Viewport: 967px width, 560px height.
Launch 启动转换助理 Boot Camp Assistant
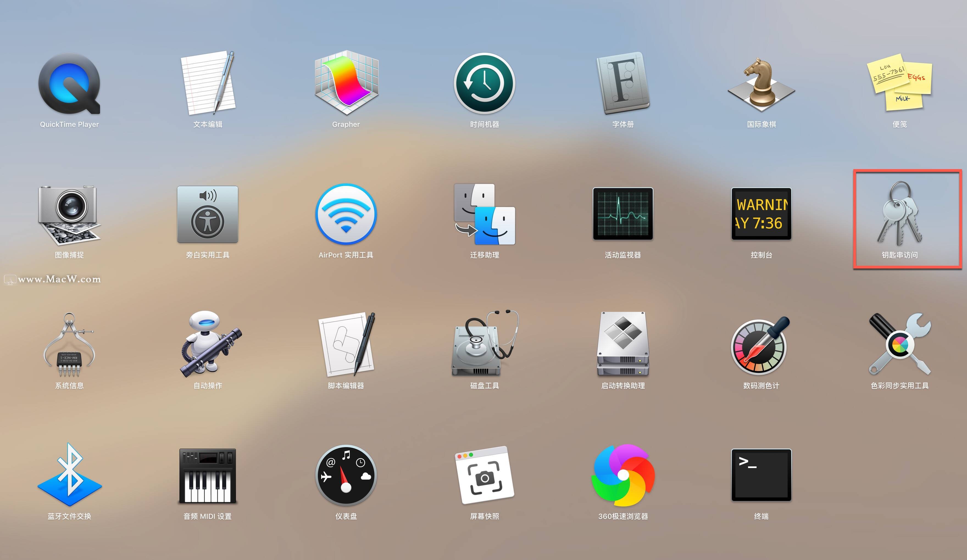[623, 344]
